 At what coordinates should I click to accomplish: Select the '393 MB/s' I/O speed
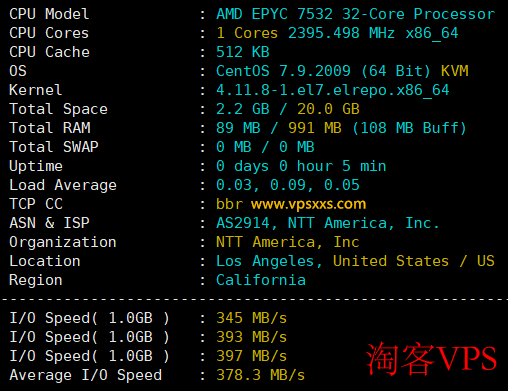click(x=252, y=337)
